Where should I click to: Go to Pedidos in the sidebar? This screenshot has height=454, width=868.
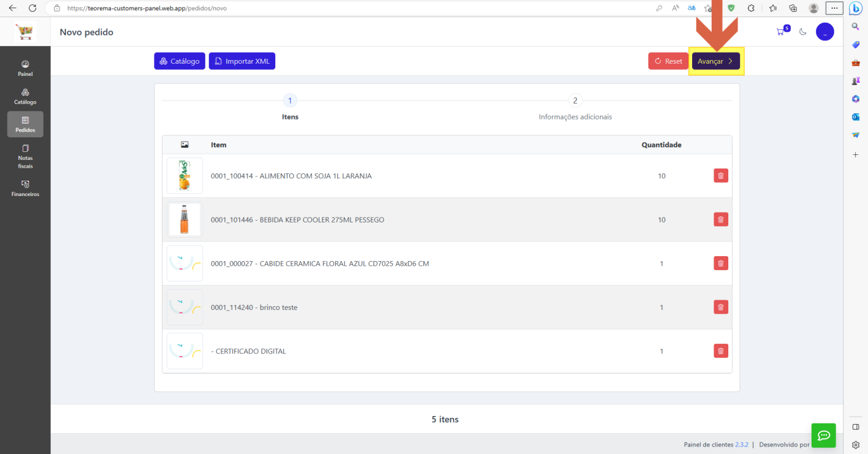25,124
